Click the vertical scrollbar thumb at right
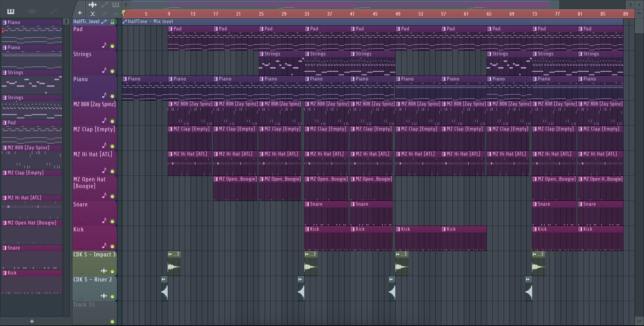 [x=639, y=25]
